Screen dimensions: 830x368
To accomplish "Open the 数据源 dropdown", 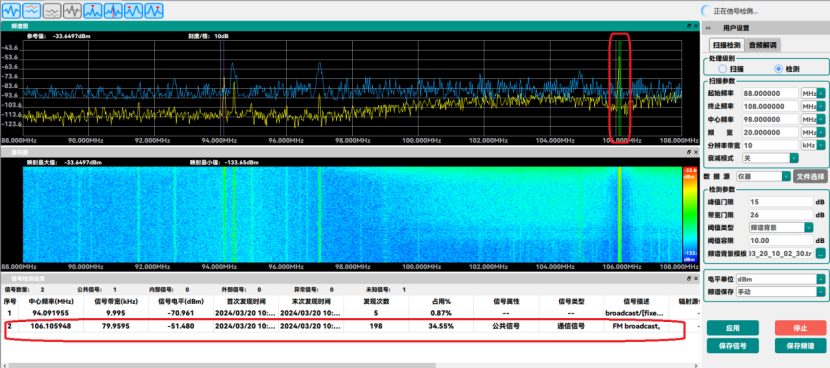I will click(x=764, y=176).
